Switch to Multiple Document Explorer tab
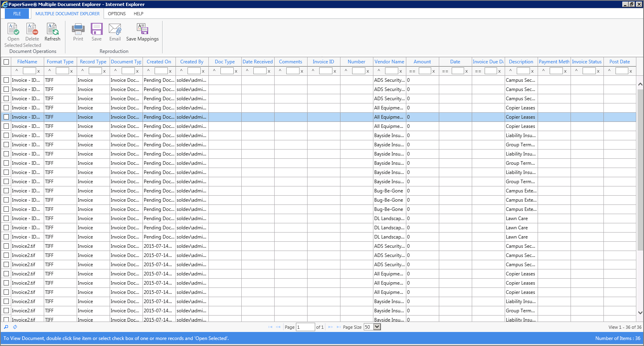This screenshot has width=644, height=346. click(67, 14)
